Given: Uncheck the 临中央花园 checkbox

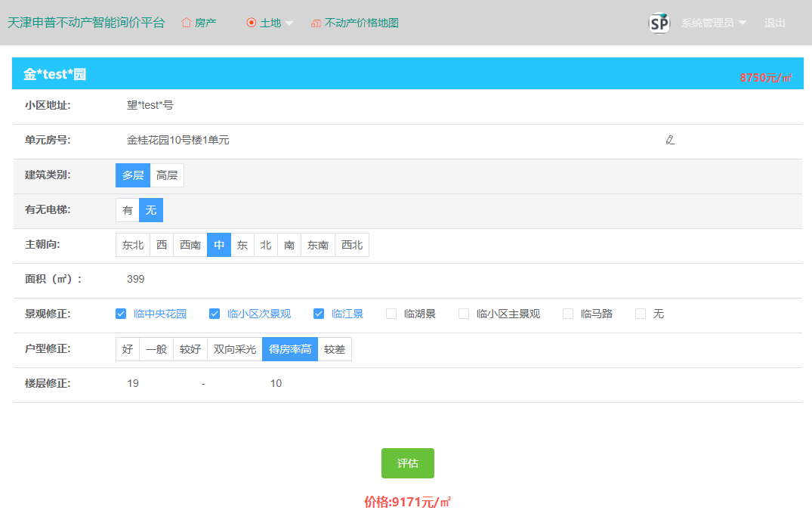Looking at the screenshot, I should click(121, 314).
